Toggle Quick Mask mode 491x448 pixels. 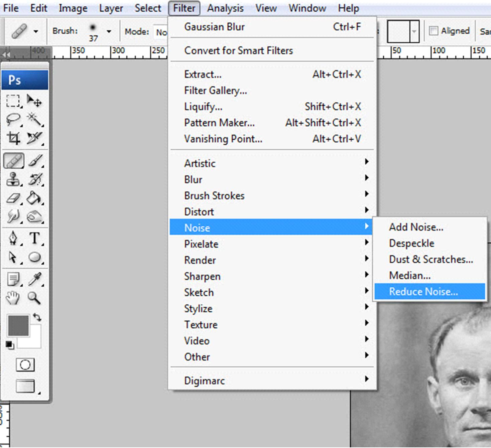(25, 365)
